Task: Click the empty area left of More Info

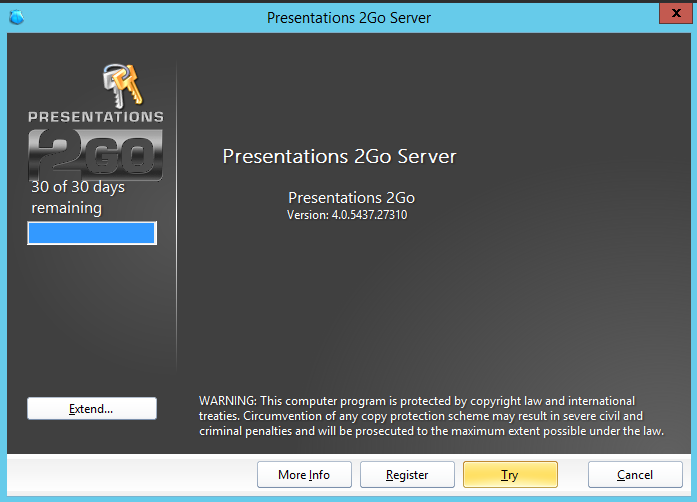Action: [130, 475]
